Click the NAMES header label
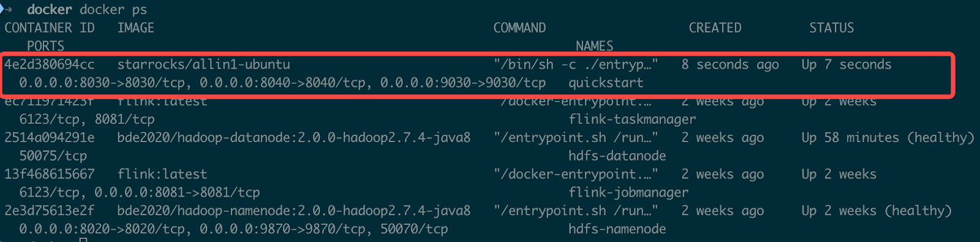Image resolution: width=980 pixels, height=242 pixels. (594, 46)
